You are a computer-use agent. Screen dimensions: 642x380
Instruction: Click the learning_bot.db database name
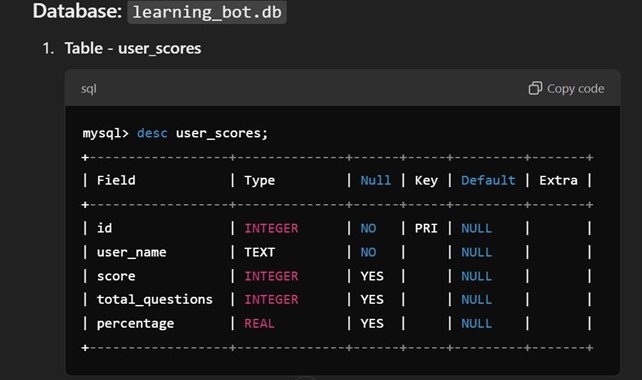207,12
